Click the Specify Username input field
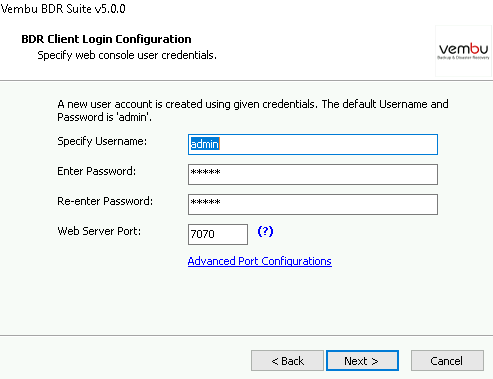This screenshot has width=493, height=379. point(313,144)
